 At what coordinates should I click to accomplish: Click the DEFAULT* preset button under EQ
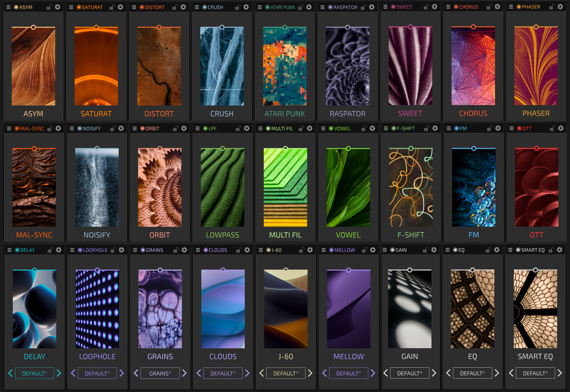(x=473, y=373)
